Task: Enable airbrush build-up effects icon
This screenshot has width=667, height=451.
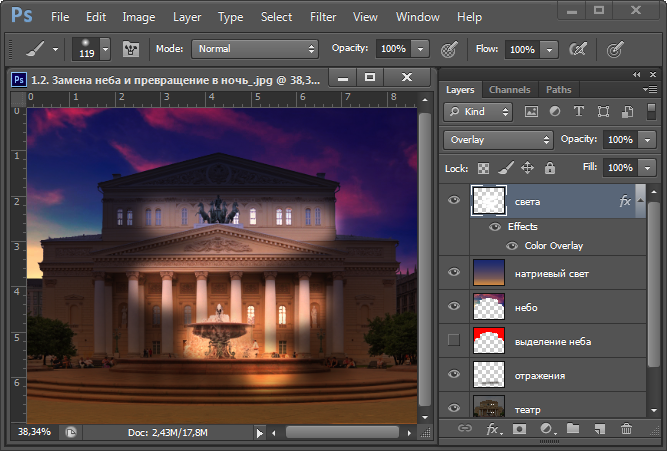Action: pyautogui.click(x=578, y=49)
